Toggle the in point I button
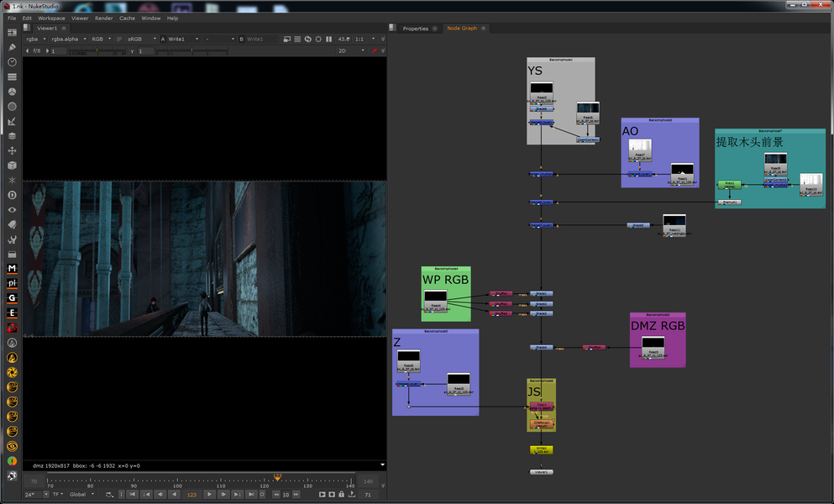This screenshot has width=834, height=504. coord(121,495)
